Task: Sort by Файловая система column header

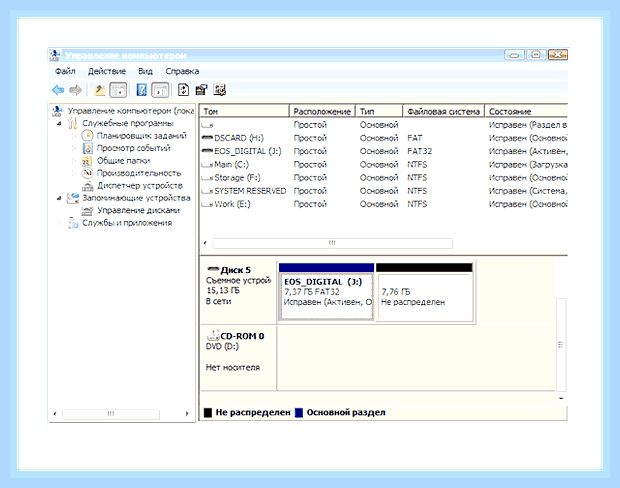Action: 443,111
